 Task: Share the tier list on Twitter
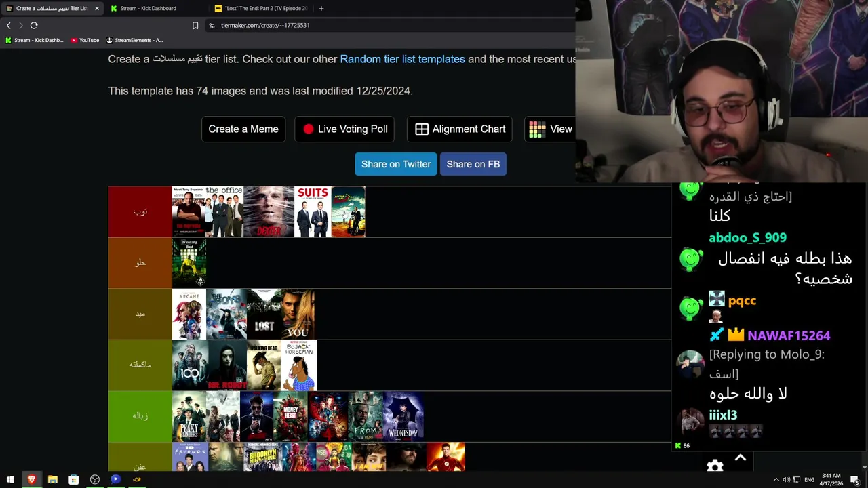(x=396, y=164)
